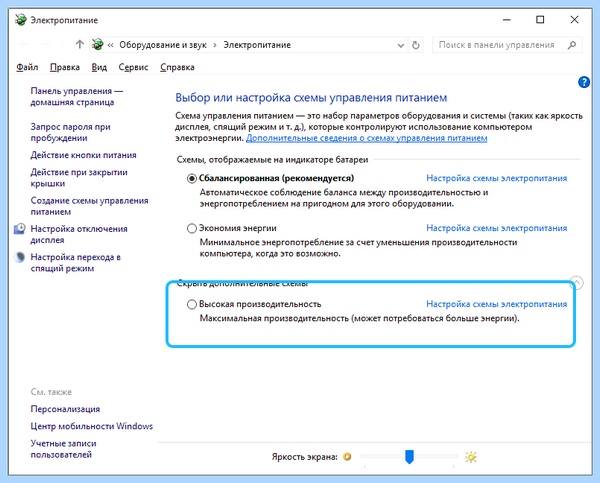Click the up arrow navigation icon
Image resolution: width=600 pixels, height=483 pixels.
(79, 45)
